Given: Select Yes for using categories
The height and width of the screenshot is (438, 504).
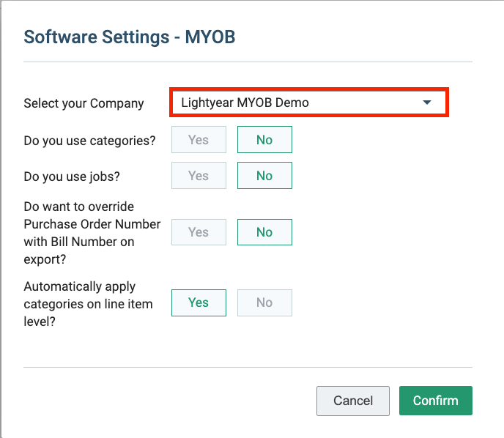Looking at the screenshot, I should (x=199, y=139).
